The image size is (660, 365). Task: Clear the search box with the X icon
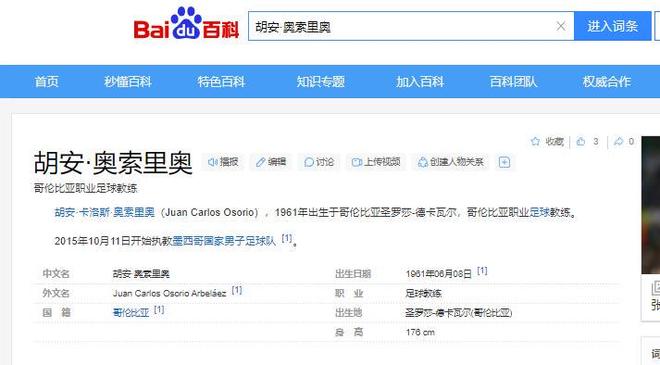tap(561, 26)
